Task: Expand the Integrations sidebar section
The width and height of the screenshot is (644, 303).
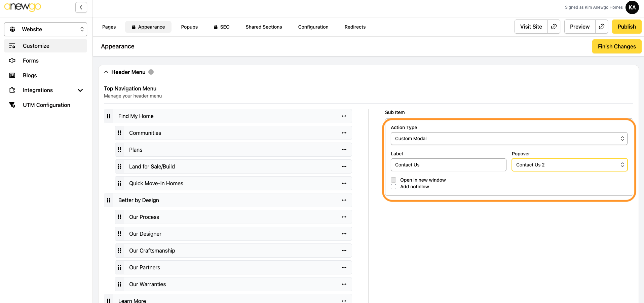Action: click(80, 90)
